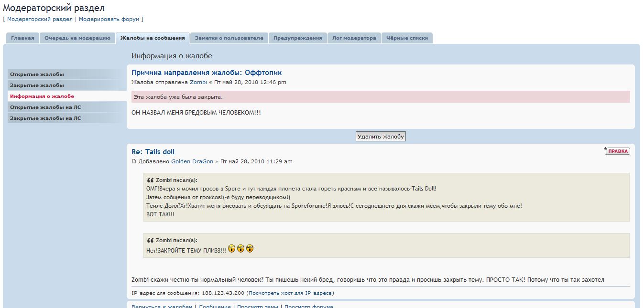Screen dimensions: 644x308
Task: Click the report date Пт май 28, 2010 12:46 pm
Action: coord(250,82)
